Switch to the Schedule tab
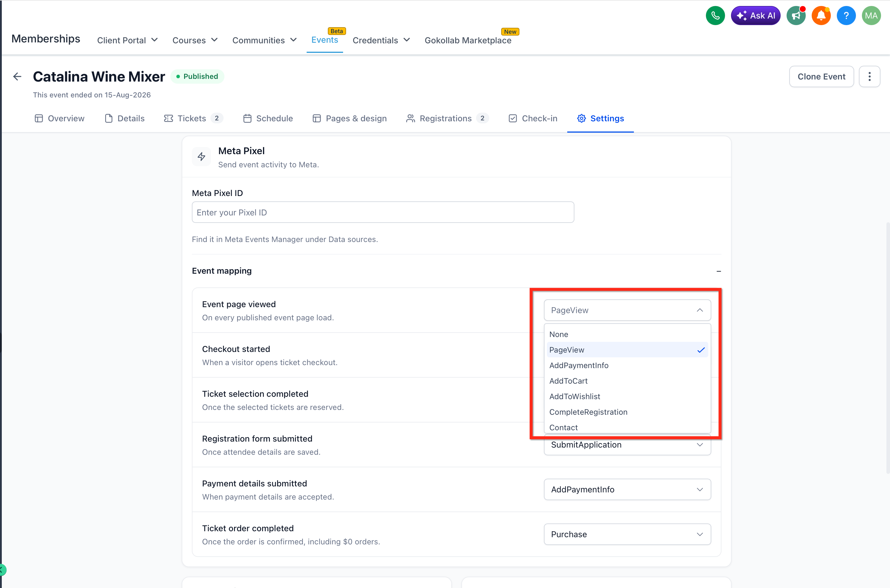The image size is (890, 588). coord(268,119)
